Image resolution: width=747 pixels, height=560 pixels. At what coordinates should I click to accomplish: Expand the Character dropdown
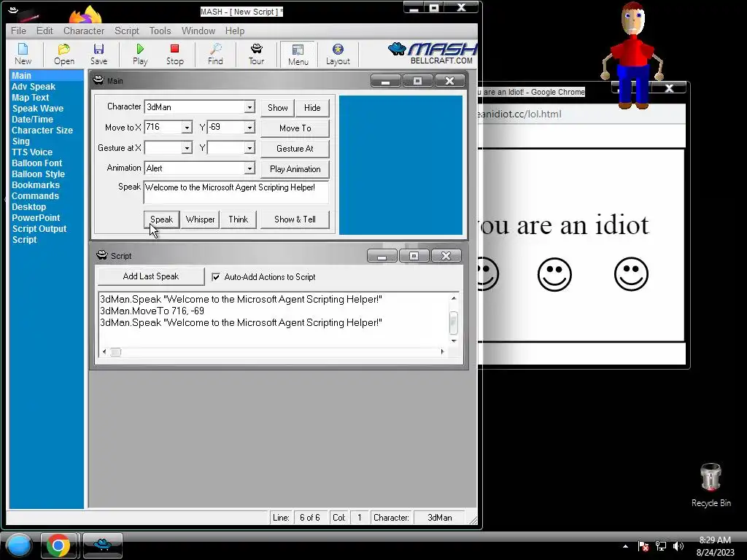point(249,107)
